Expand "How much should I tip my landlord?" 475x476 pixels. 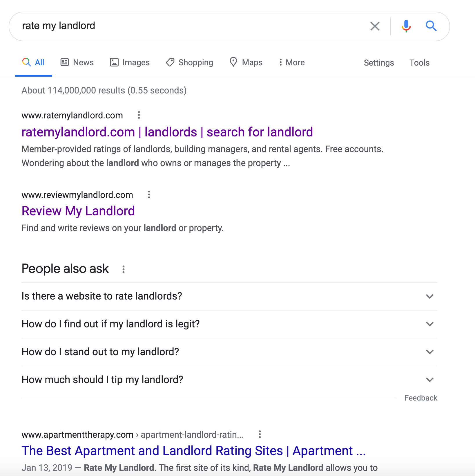[x=229, y=380]
